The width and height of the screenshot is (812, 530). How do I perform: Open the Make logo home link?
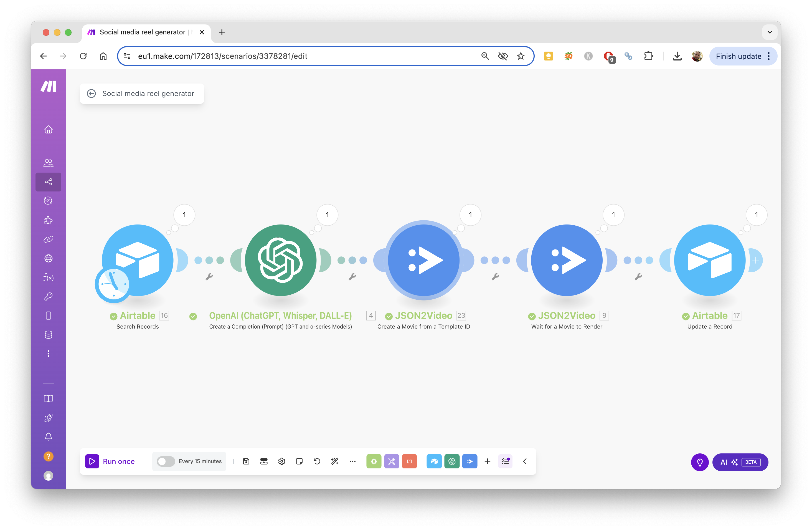[x=49, y=86]
